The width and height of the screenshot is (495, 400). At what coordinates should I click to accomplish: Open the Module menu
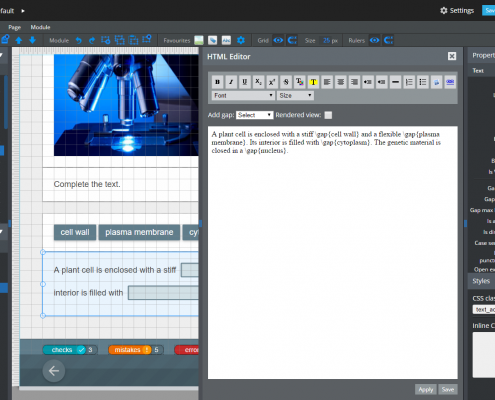[40, 27]
